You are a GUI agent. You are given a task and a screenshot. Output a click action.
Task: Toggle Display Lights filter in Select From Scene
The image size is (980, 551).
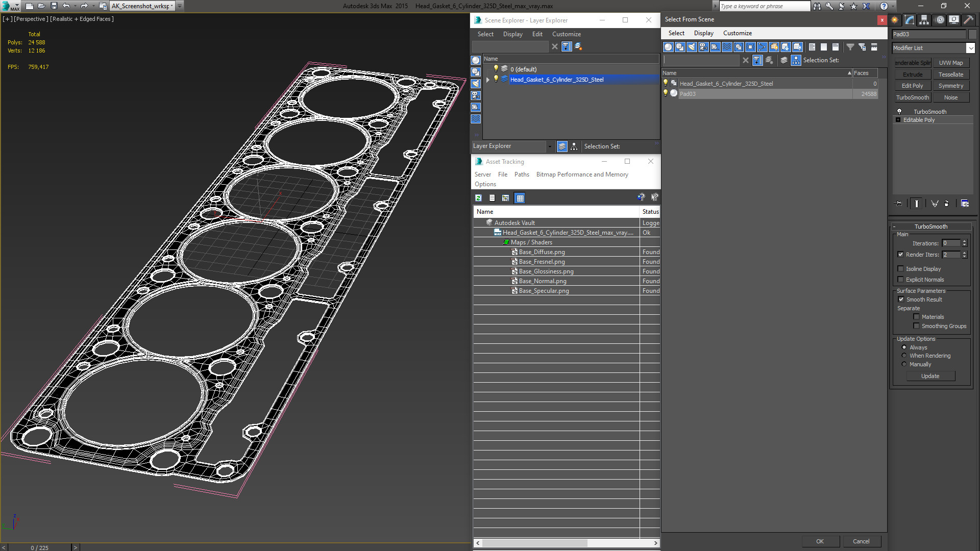click(692, 47)
